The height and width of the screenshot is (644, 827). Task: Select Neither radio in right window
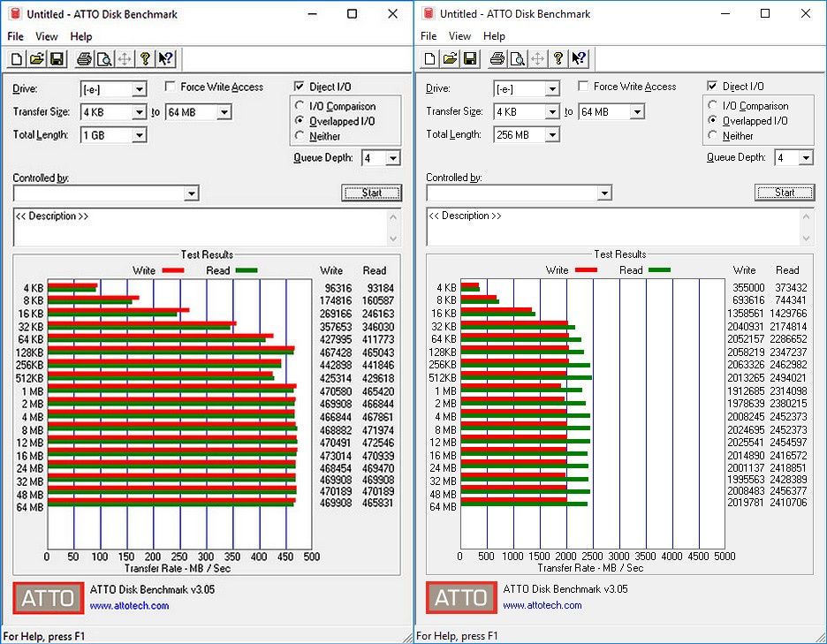pos(712,135)
